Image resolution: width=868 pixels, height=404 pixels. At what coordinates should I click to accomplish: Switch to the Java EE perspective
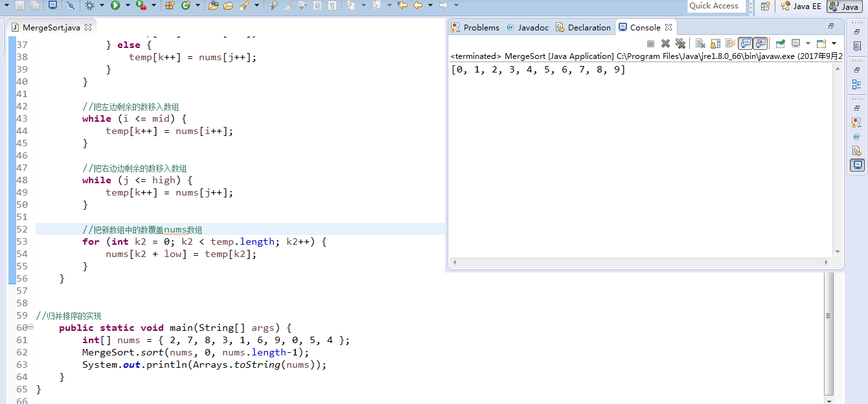801,6
